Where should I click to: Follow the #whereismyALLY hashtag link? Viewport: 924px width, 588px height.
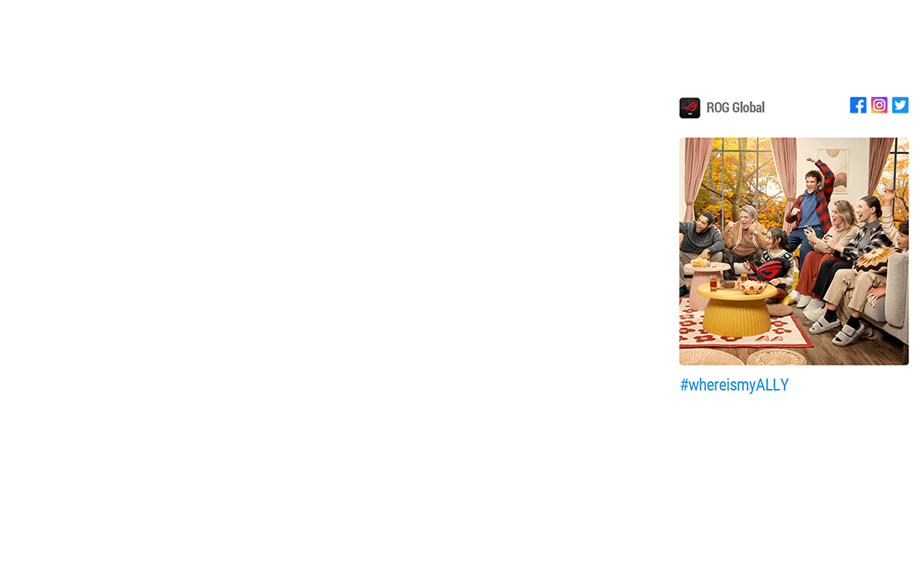click(x=734, y=385)
